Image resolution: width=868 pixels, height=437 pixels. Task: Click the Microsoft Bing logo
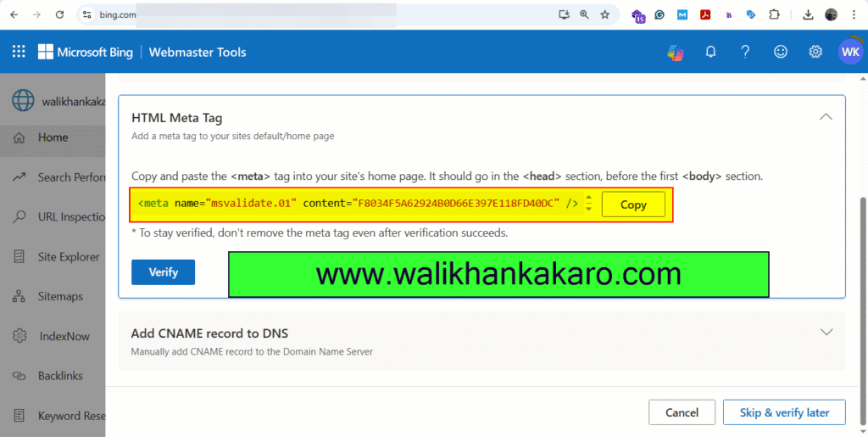coord(86,52)
